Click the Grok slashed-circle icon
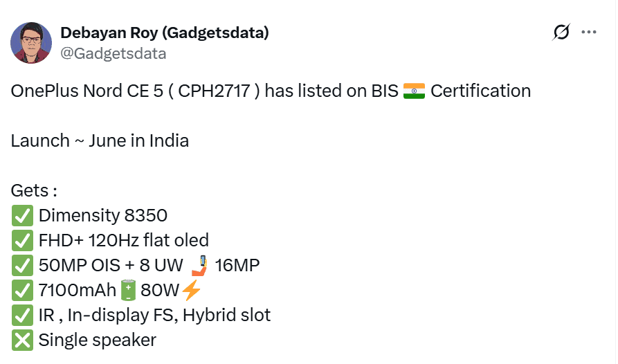 (x=562, y=33)
